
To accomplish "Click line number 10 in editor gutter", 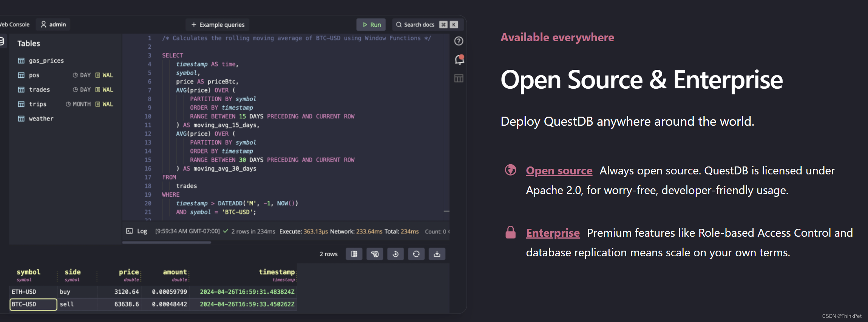I will [x=148, y=116].
